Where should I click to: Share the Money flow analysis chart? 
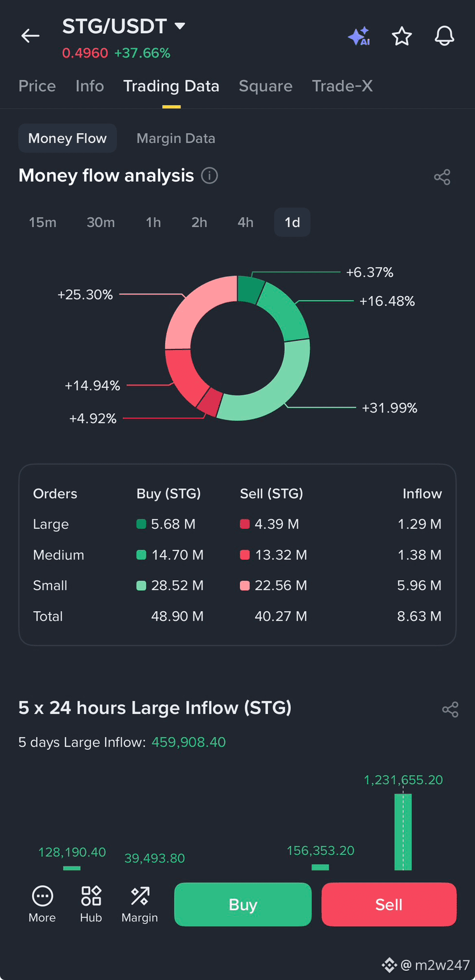442,177
